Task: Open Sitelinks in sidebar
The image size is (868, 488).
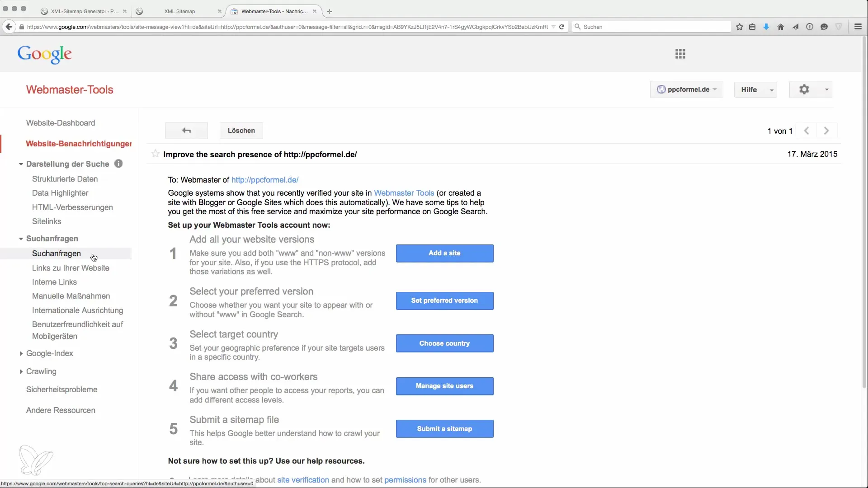Action: coord(47,221)
